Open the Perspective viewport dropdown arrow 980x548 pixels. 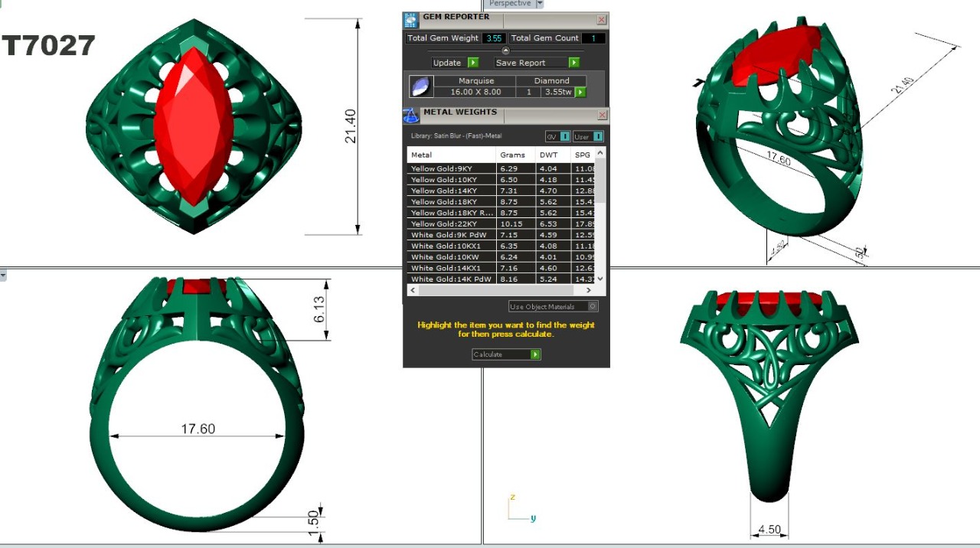coord(540,4)
